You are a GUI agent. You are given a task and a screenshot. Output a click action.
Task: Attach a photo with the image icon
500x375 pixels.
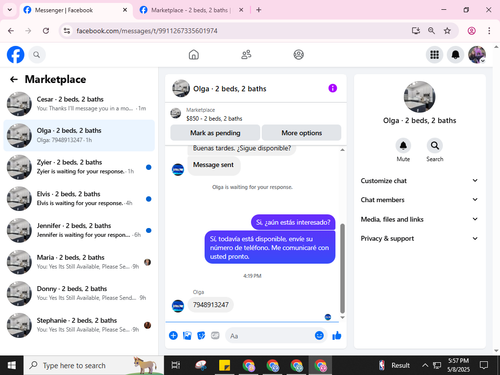pyautogui.click(x=187, y=335)
